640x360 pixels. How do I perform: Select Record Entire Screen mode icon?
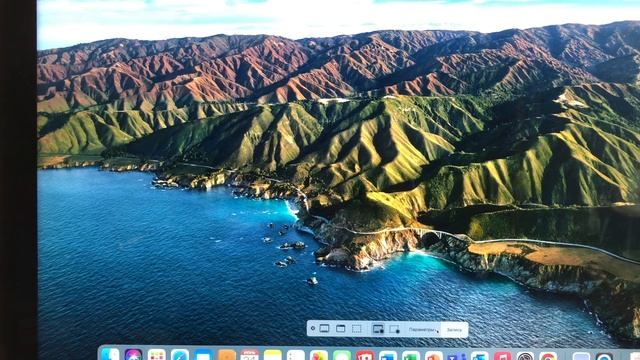tap(378, 329)
